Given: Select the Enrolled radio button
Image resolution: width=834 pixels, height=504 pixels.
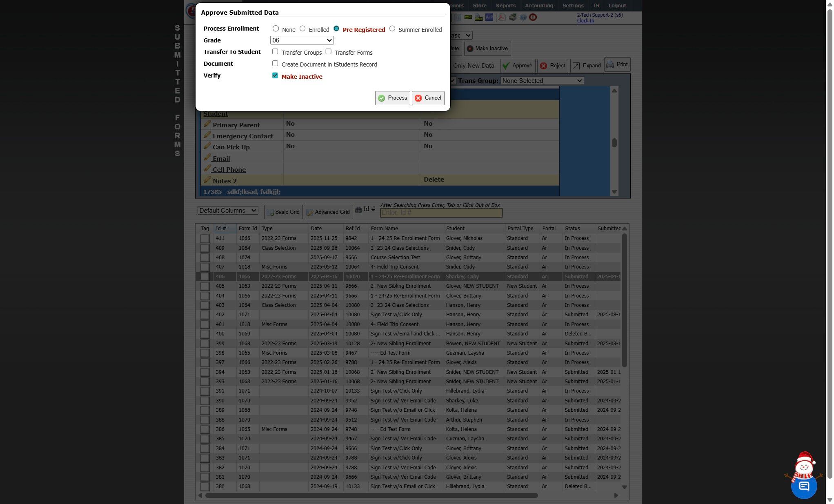Looking at the screenshot, I should pyautogui.click(x=302, y=29).
